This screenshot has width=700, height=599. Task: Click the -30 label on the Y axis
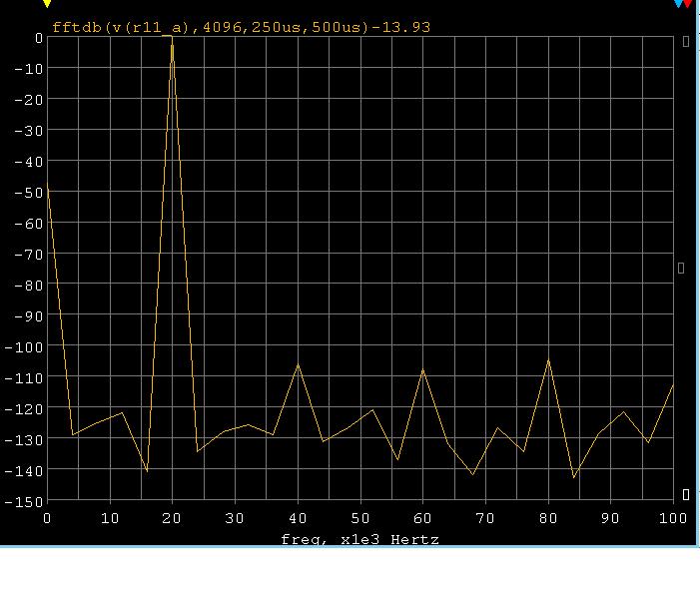29,131
